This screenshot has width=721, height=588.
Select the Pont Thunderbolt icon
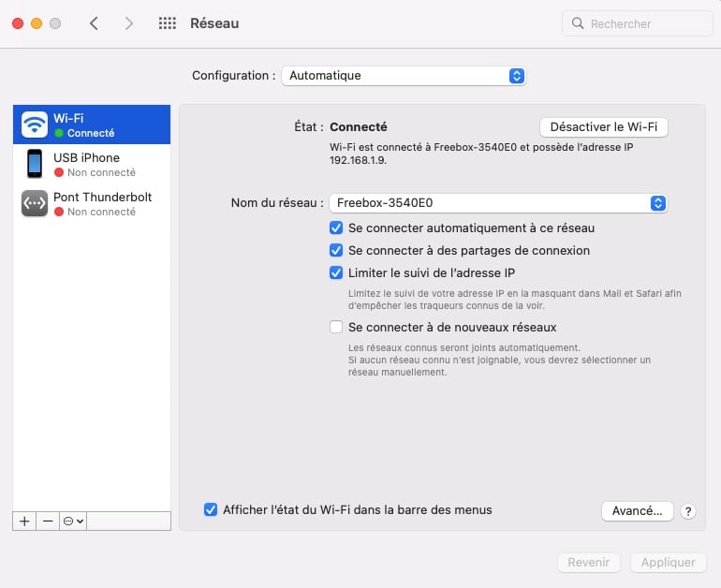[35, 203]
